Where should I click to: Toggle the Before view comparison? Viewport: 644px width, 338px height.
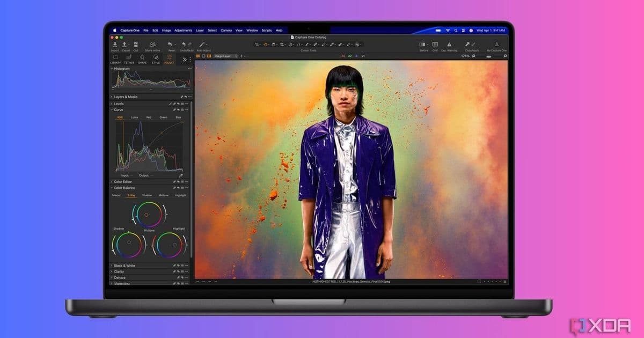422,45
